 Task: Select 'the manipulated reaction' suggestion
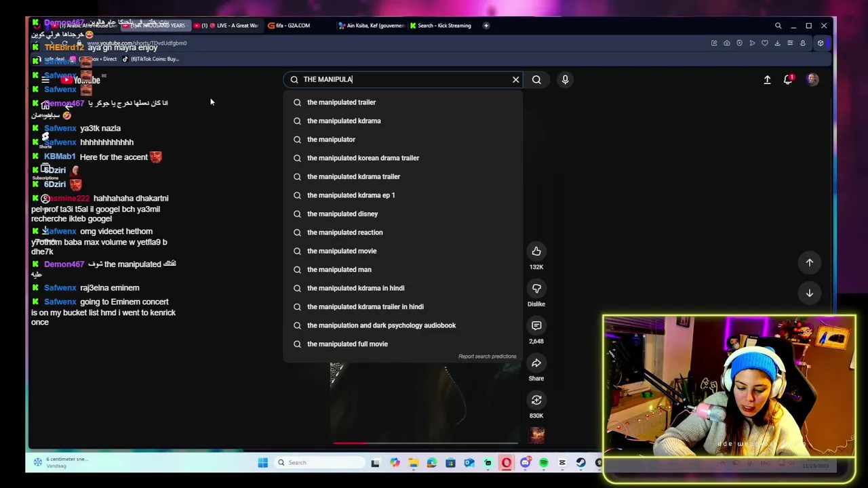(x=403, y=232)
